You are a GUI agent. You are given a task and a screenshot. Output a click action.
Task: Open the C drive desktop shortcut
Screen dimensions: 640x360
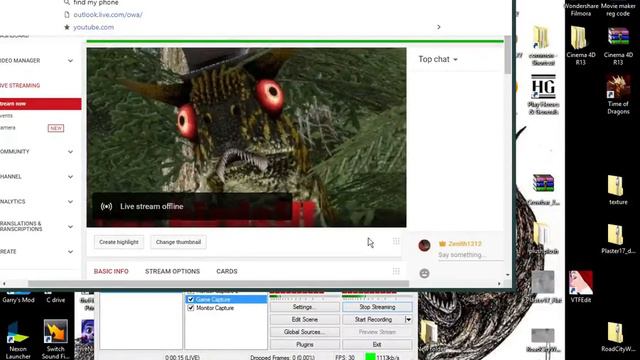click(56, 296)
